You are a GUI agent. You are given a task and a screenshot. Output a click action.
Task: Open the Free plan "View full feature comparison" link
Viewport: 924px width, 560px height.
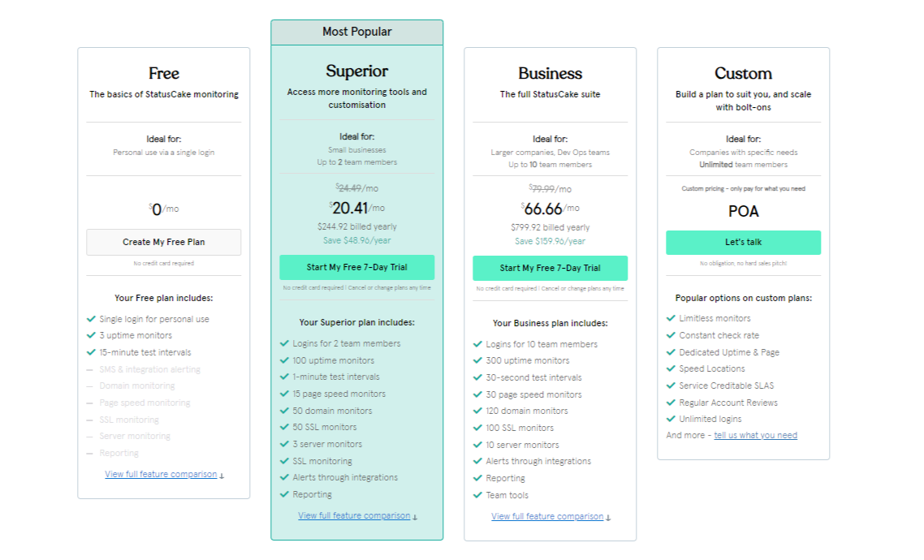161,474
